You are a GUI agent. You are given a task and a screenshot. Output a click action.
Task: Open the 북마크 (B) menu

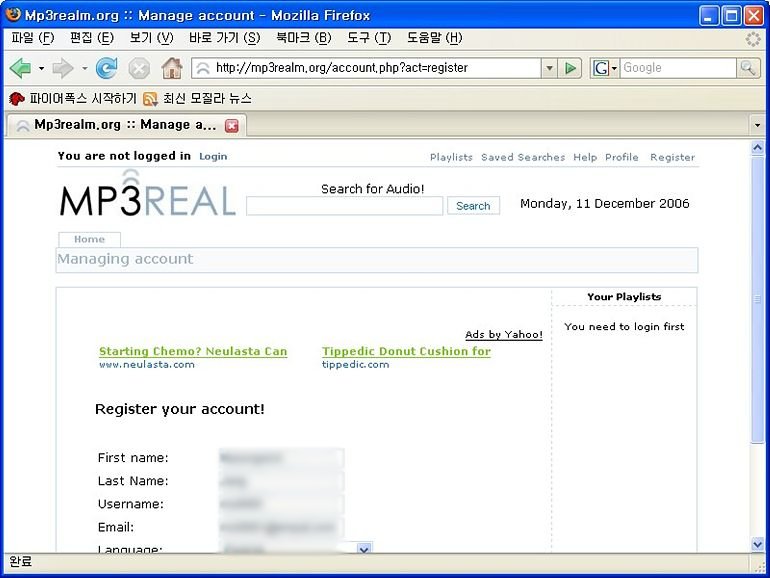pyautogui.click(x=303, y=38)
